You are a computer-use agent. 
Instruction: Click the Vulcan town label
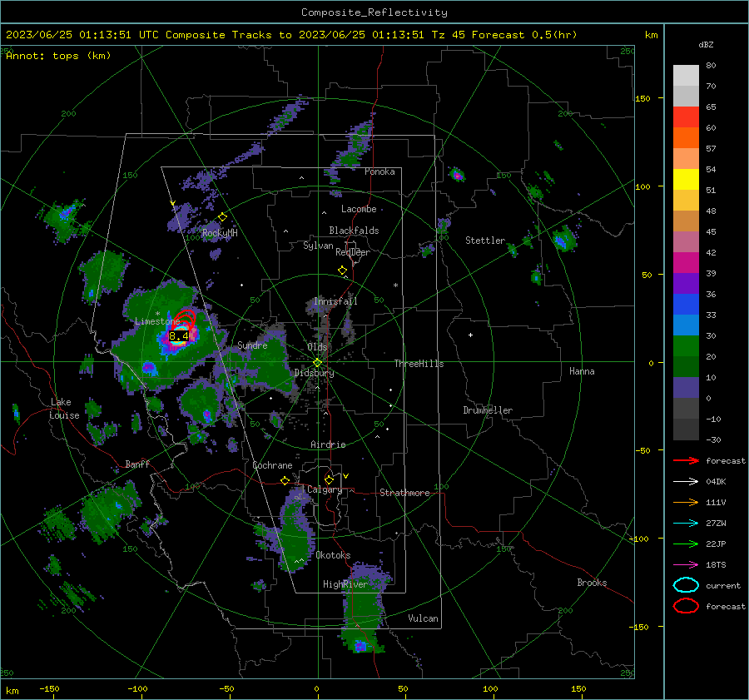[424, 618]
